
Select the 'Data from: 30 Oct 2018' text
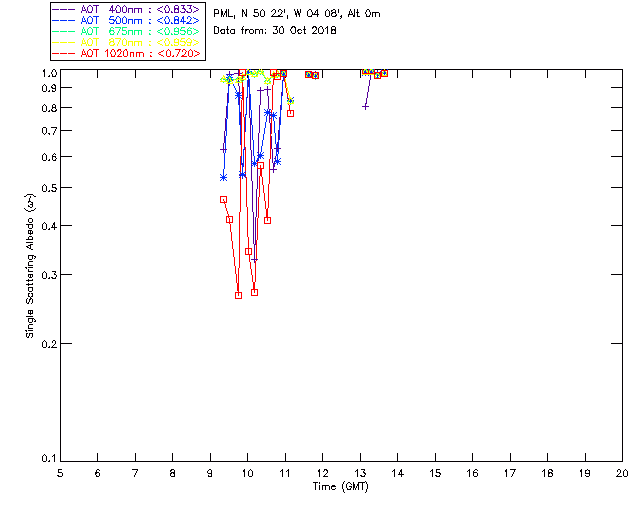[275, 31]
